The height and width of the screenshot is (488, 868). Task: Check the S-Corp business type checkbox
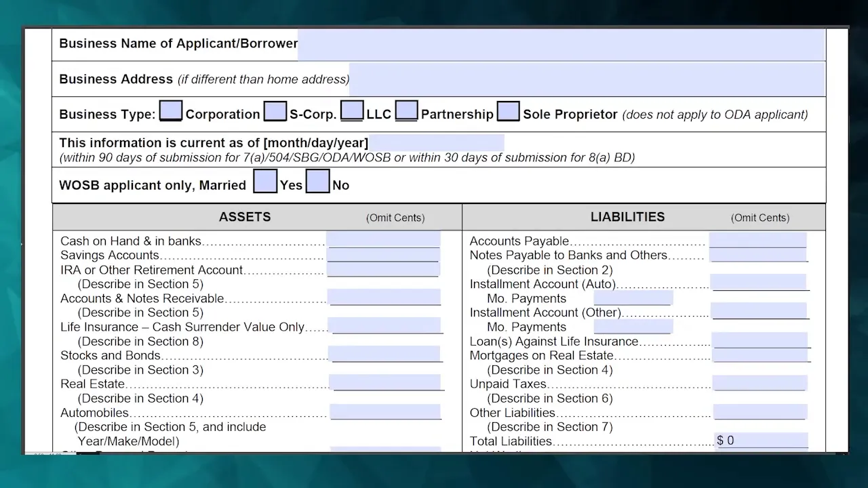pos(275,110)
